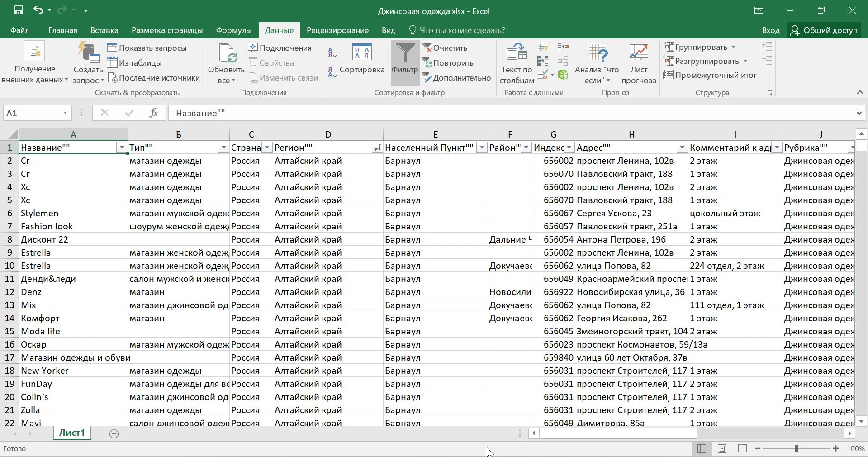Select the Лист1 sheet tab
Image resolution: width=868 pixels, height=457 pixels.
click(72, 433)
